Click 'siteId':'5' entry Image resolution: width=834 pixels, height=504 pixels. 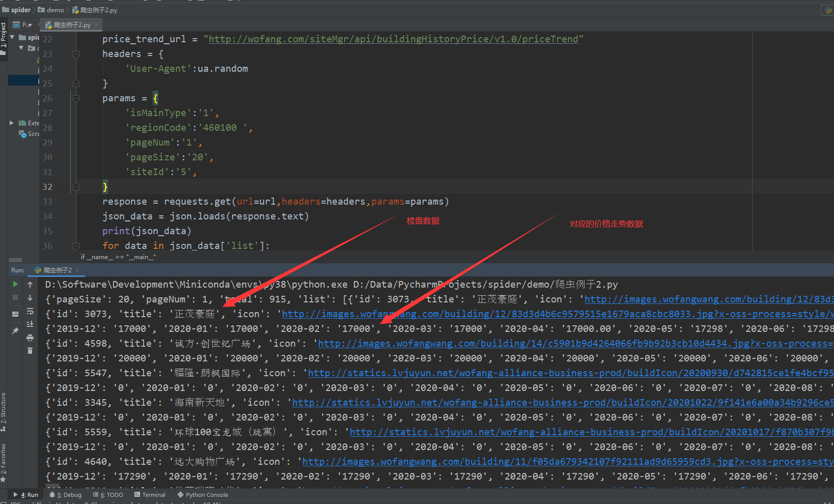161,172
